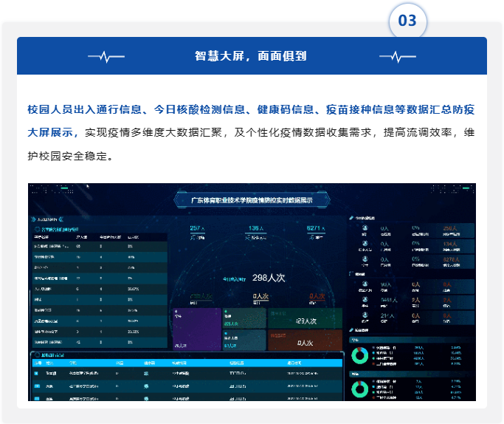Click the bold blue text 校园人员出入通行信息

pyautogui.click(x=83, y=109)
